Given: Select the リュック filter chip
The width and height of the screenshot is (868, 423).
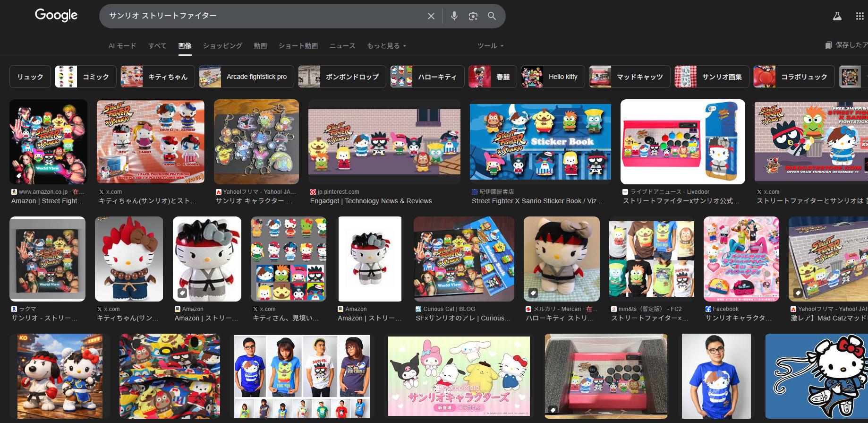Looking at the screenshot, I should click(x=30, y=77).
